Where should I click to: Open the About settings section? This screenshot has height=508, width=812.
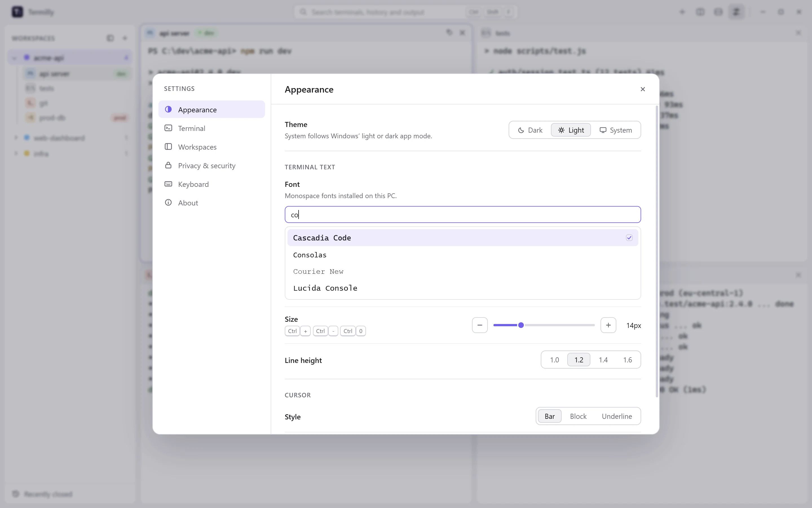pyautogui.click(x=212, y=203)
